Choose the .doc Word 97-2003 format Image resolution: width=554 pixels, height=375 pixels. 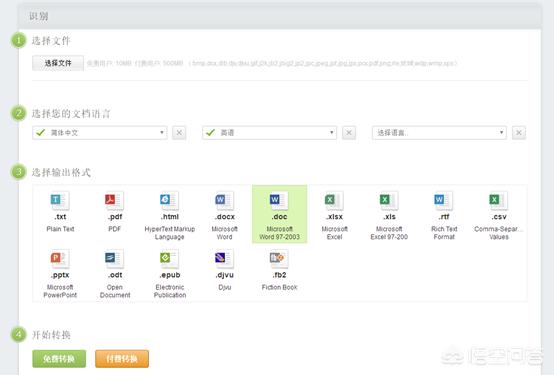coord(279,214)
